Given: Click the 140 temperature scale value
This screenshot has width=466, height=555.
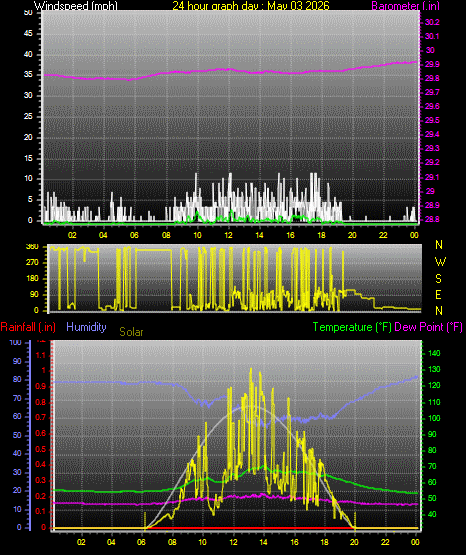Looking at the screenshot, I should [434, 353].
